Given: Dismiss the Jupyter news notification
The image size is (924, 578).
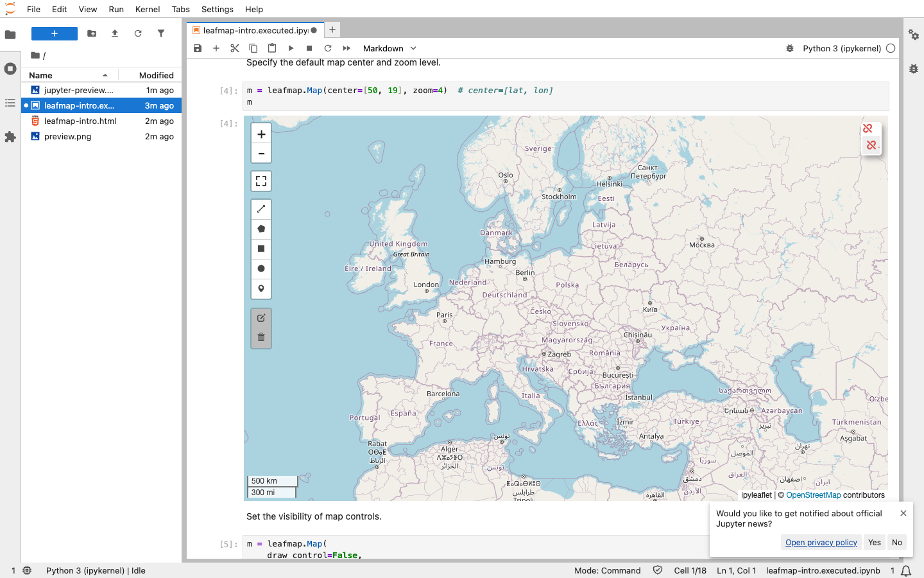Looking at the screenshot, I should pyautogui.click(x=903, y=513).
